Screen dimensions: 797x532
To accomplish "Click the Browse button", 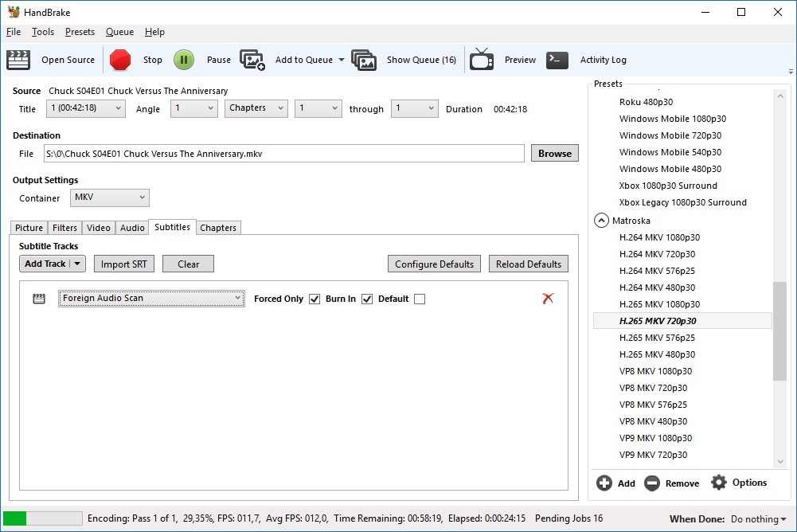I will coord(554,154).
